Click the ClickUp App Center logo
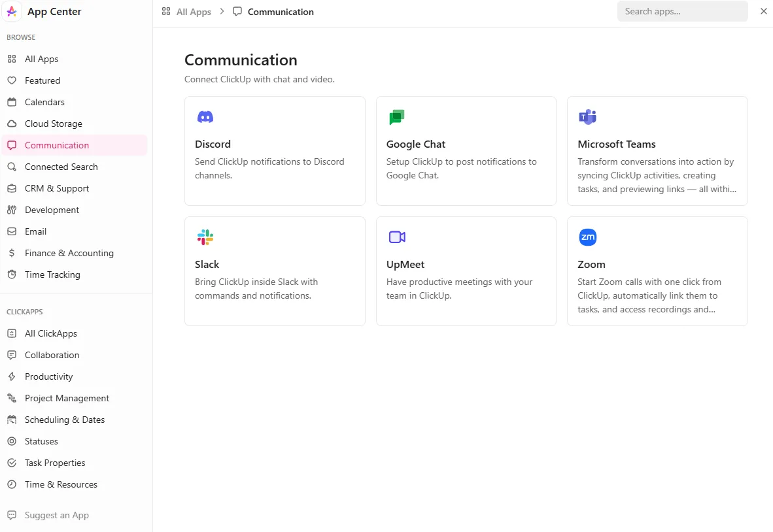773x532 pixels. point(12,11)
